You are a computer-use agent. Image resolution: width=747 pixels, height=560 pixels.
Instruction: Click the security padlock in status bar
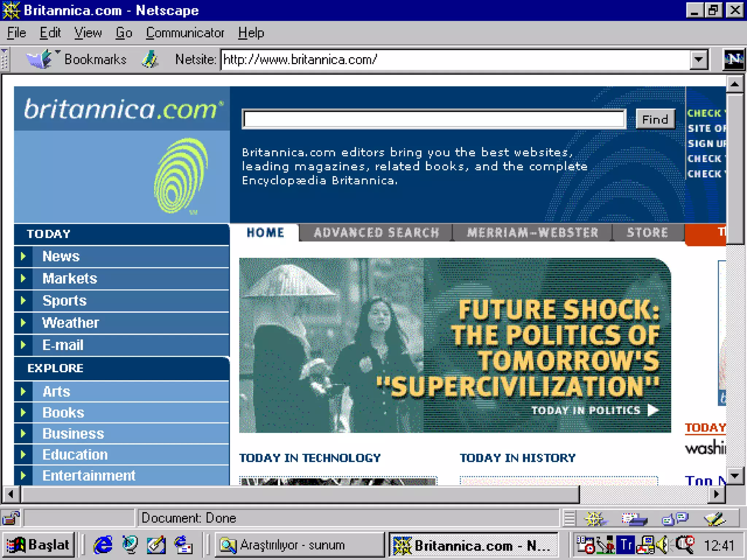click(x=11, y=518)
